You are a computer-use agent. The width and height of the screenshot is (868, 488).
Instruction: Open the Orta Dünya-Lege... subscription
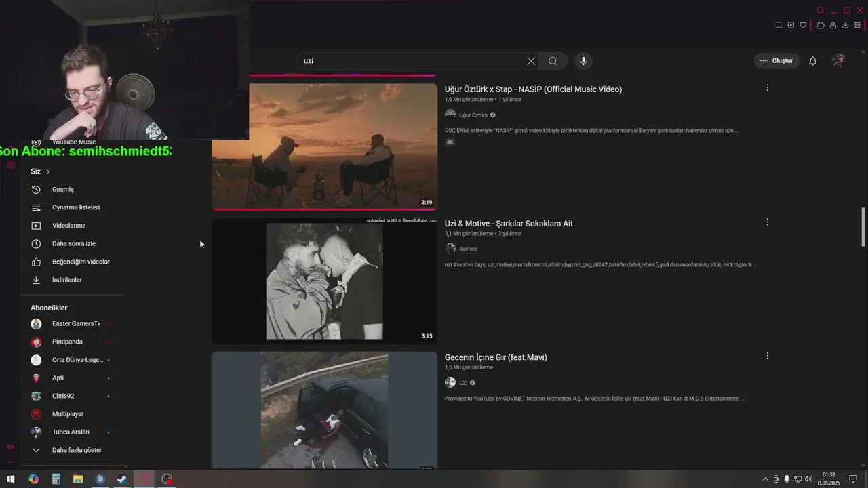click(71, 360)
